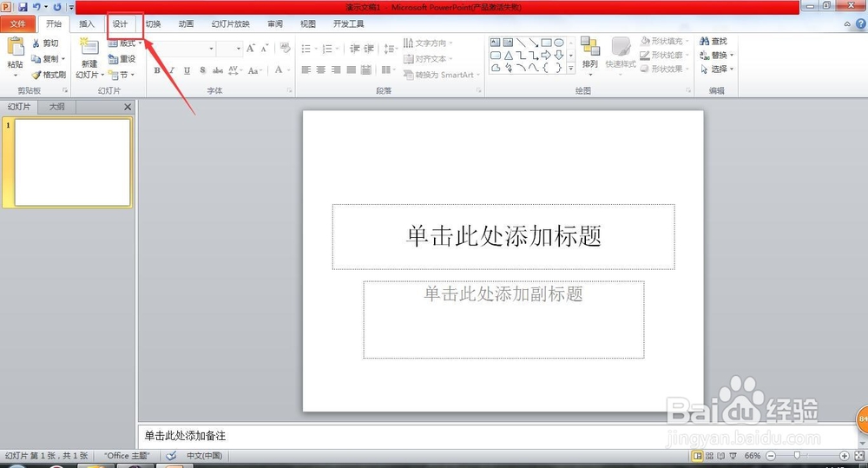Viewport: 868px width, 468px height.
Task: Expand the shapes gallery more arrow
Action: (571, 68)
